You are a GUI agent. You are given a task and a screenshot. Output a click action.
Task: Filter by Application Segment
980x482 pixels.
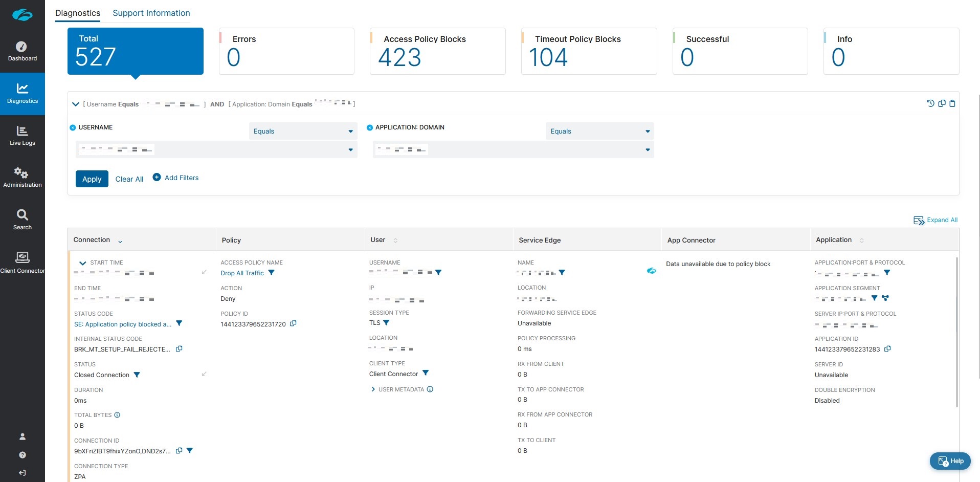(x=875, y=298)
